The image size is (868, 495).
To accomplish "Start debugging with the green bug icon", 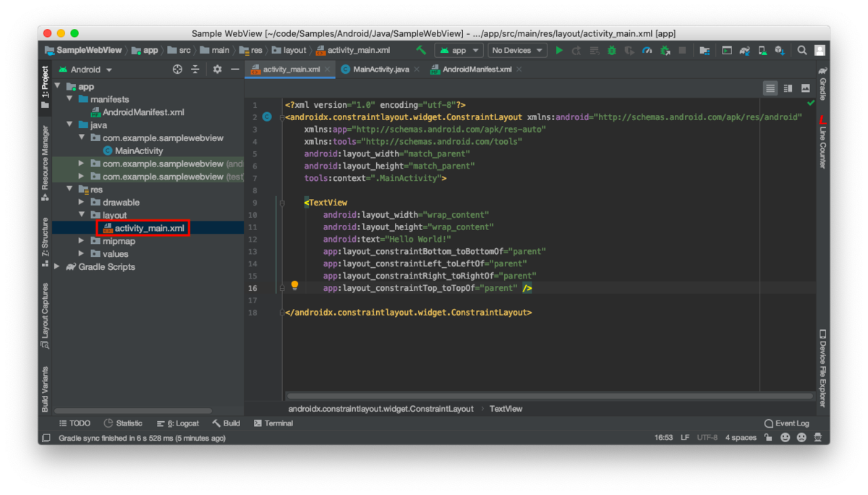I will pyautogui.click(x=612, y=51).
